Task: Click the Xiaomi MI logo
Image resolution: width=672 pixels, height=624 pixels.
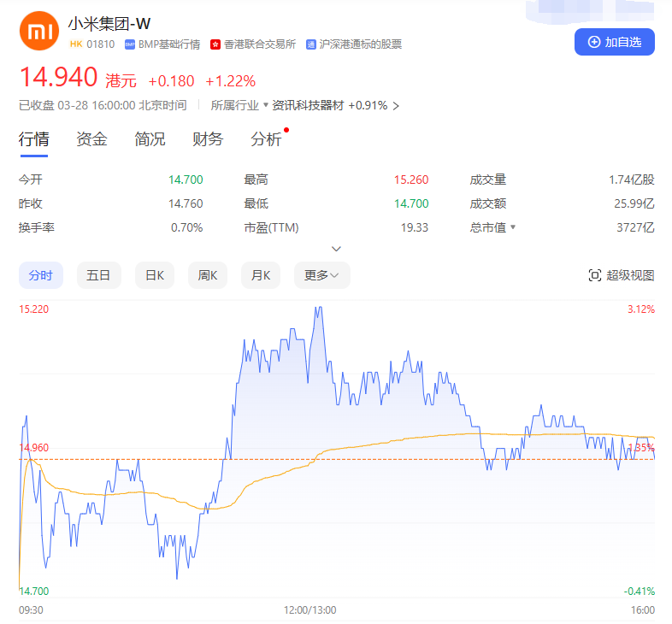Action: (x=39, y=32)
